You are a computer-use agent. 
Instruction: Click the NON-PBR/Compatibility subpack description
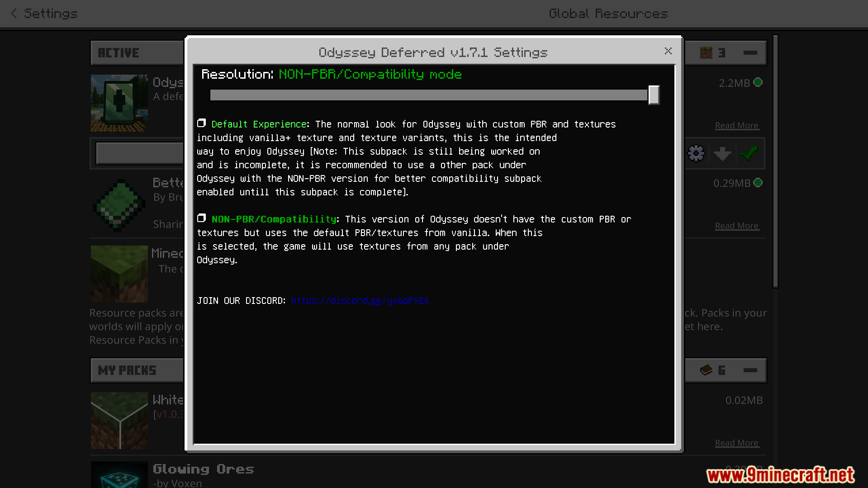click(414, 239)
